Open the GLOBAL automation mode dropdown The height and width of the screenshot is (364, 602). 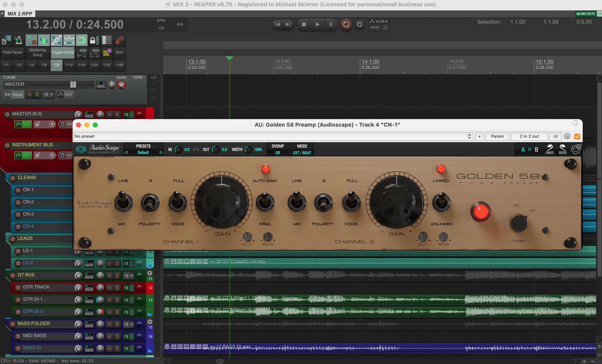386,27
